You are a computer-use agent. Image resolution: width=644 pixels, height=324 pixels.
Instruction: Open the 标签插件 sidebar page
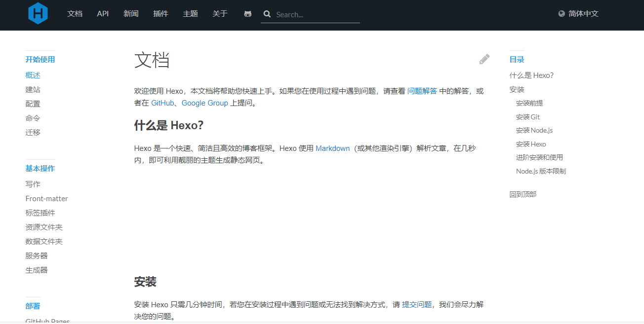pyautogui.click(x=40, y=213)
